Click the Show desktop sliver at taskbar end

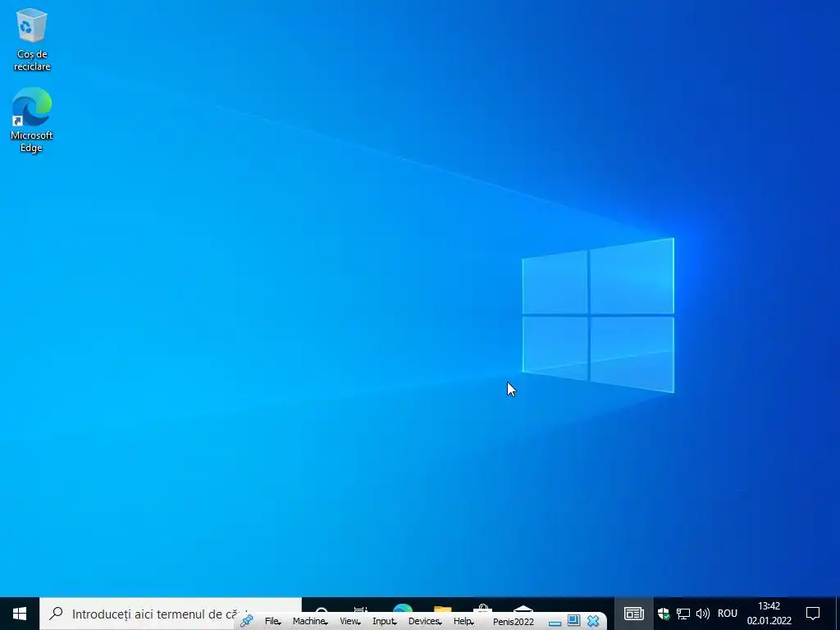click(838, 614)
